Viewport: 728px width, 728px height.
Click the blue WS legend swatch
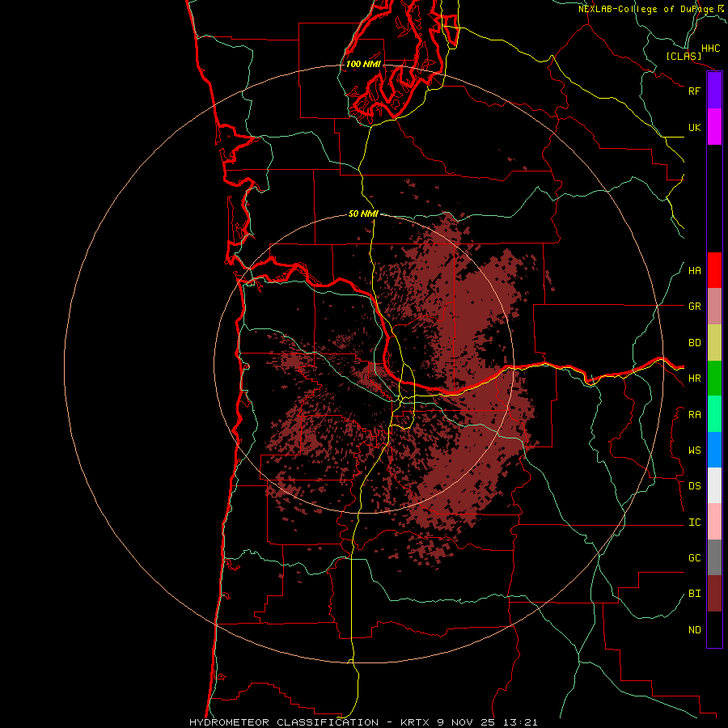click(x=714, y=450)
